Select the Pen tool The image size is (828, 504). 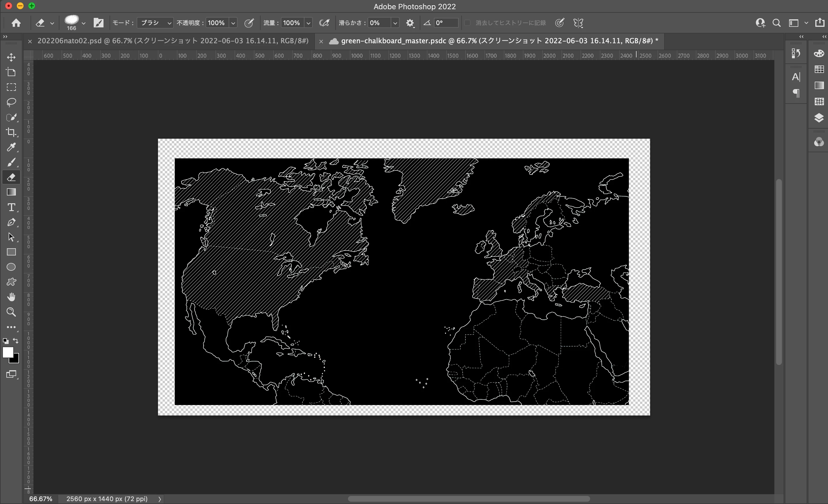click(x=11, y=222)
